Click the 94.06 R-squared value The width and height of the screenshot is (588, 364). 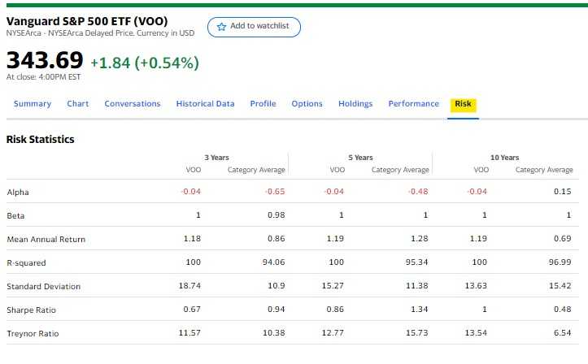tap(274, 262)
